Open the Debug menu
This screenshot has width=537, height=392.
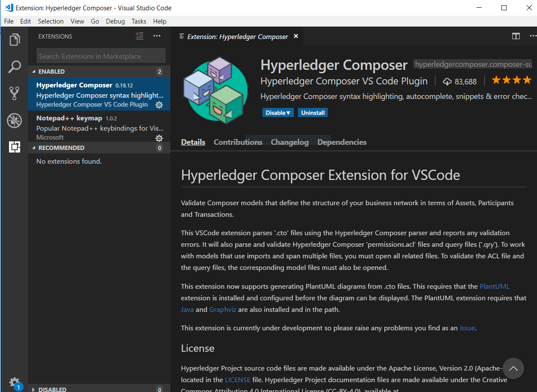tap(115, 21)
